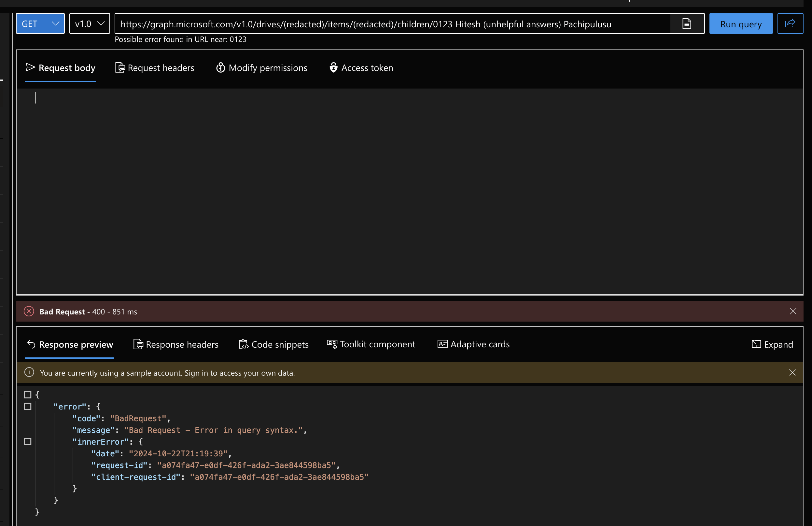Select the Code snippets icon
Viewport: 812px width, 526px height.
point(243,344)
